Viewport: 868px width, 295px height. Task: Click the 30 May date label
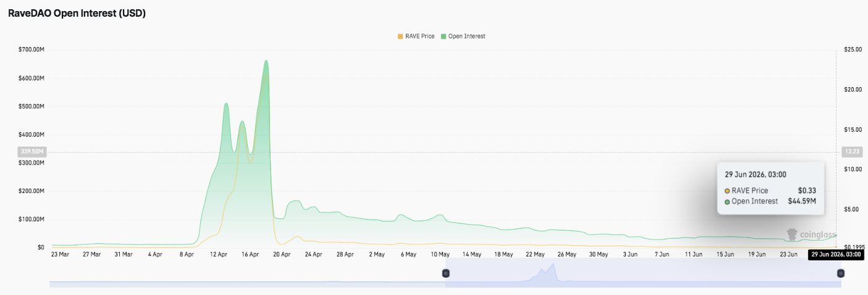(x=599, y=254)
